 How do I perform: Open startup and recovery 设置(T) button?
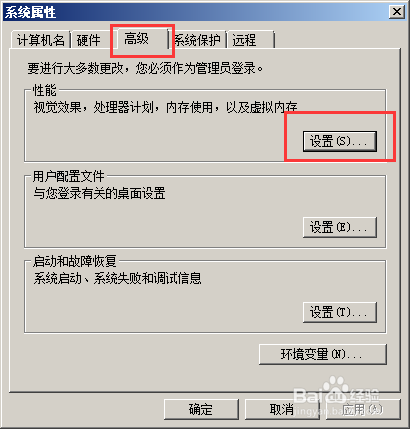pyautogui.click(x=340, y=312)
